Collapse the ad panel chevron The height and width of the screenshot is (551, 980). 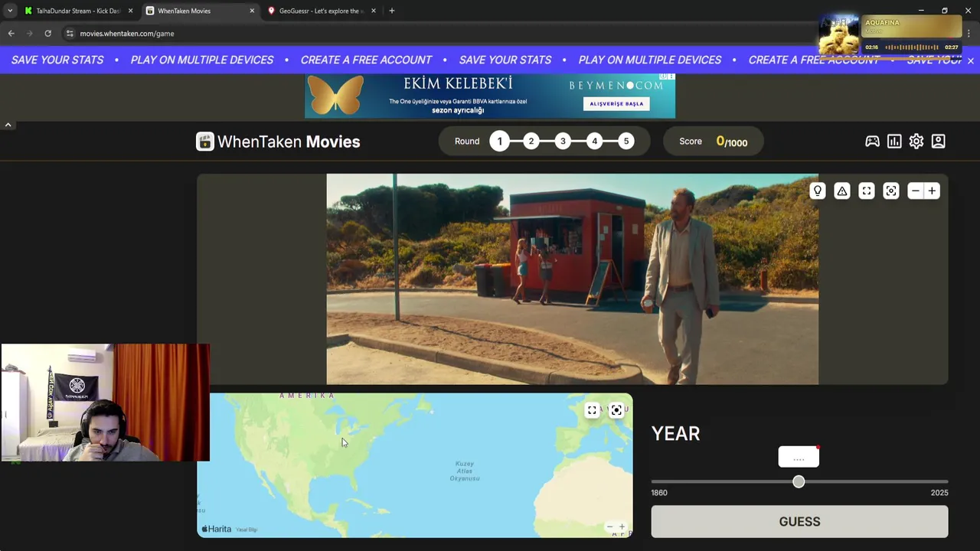coord(8,125)
